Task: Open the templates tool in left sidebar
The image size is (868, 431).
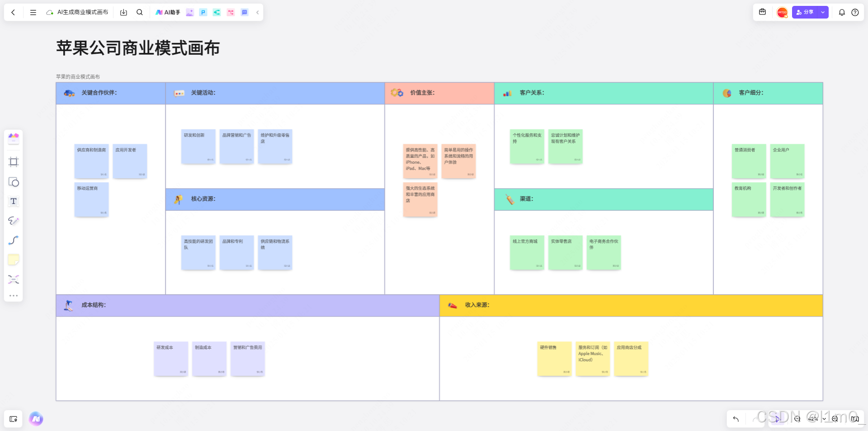Action: pos(14,138)
